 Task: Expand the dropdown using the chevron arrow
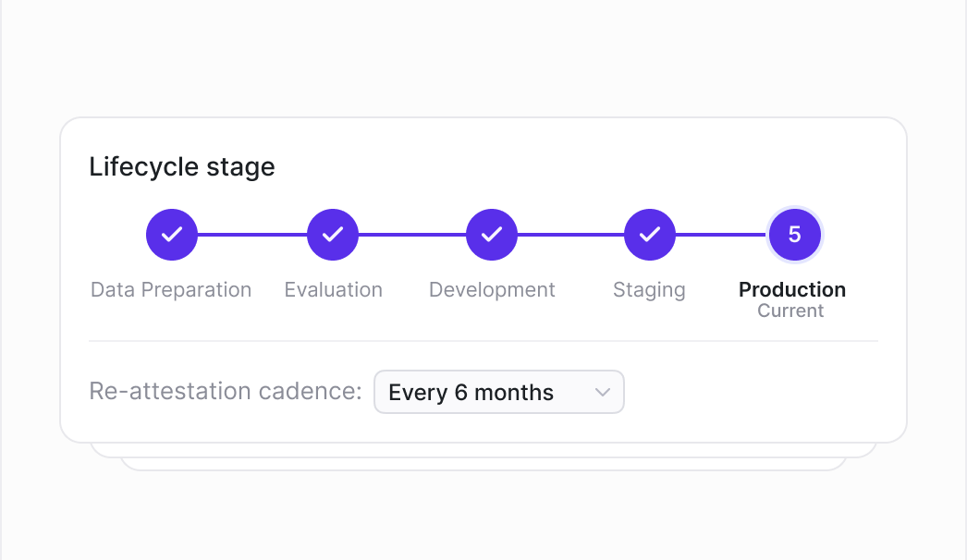pos(603,392)
